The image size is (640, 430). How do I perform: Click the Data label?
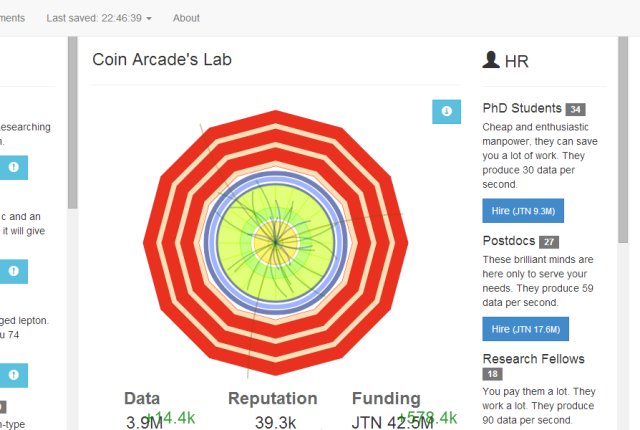(x=142, y=399)
